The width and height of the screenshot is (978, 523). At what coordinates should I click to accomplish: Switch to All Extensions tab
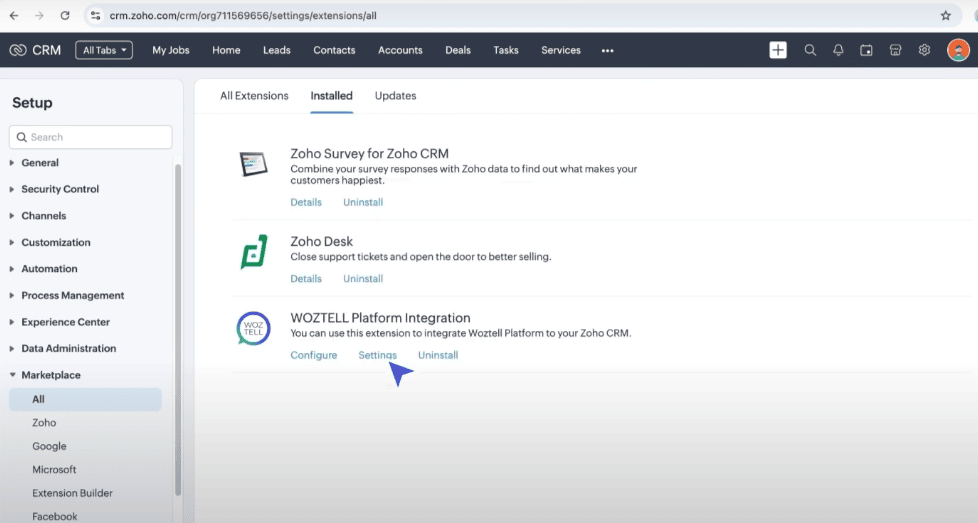(254, 95)
